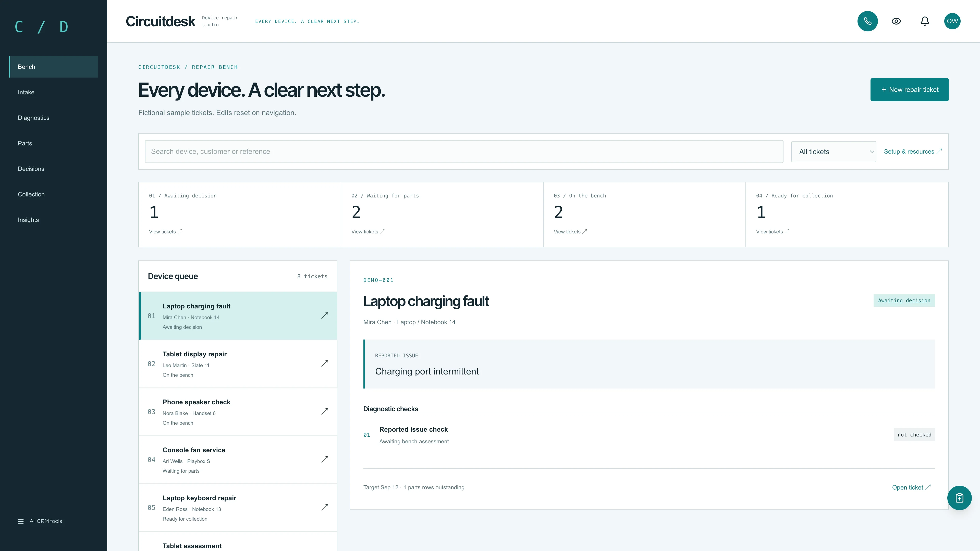Navigate to Decisions in sidebar
Screen dimensions: 980x551
tap(54, 169)
